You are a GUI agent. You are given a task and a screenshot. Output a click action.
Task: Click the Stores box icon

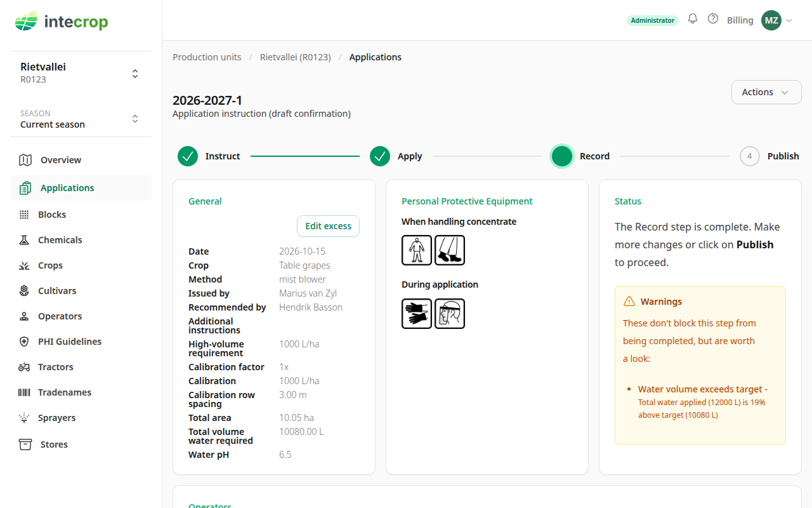click(25, 444)
